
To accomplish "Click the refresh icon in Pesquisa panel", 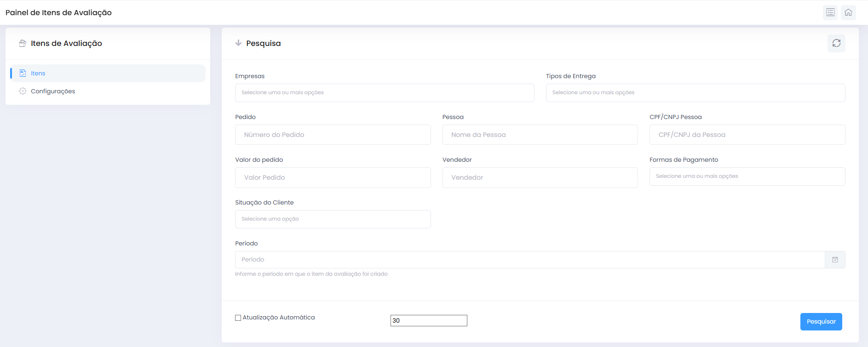I will [x=836, y=43].
